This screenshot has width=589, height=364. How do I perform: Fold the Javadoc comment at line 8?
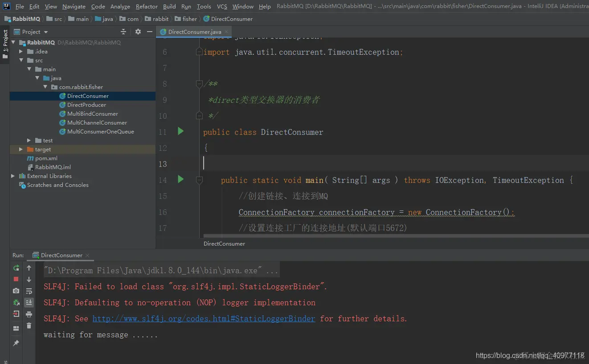[199, 84]
